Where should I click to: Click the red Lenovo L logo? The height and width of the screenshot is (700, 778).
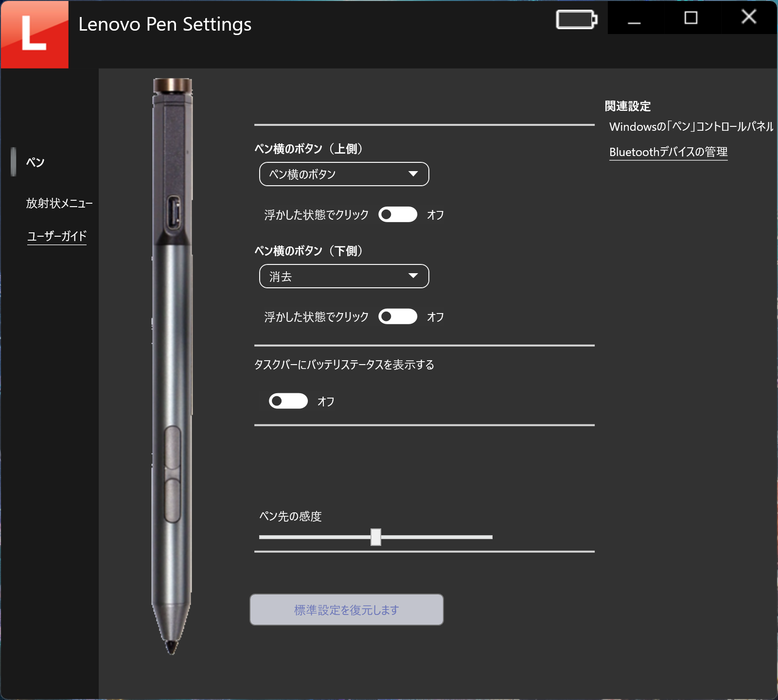click(34, 34)
